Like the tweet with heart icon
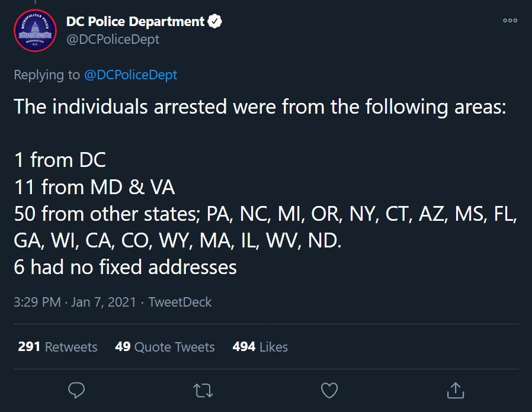 click(x=329, y=390)
